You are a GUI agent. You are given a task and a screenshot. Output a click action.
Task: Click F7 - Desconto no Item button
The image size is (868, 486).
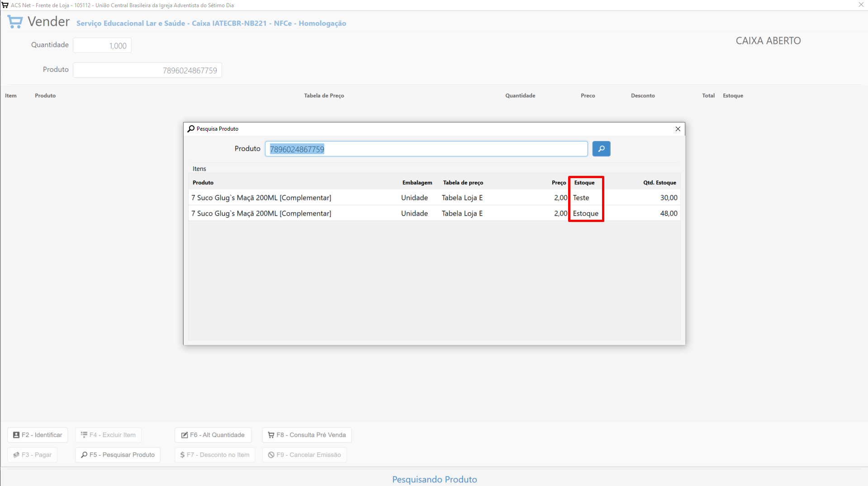point(215,455)
